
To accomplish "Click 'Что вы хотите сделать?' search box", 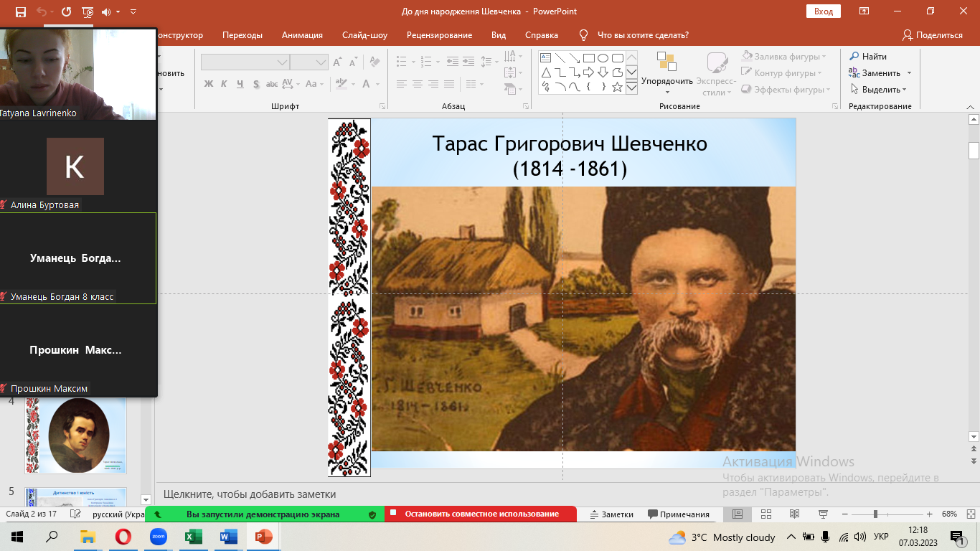I will tap(643, 35).
